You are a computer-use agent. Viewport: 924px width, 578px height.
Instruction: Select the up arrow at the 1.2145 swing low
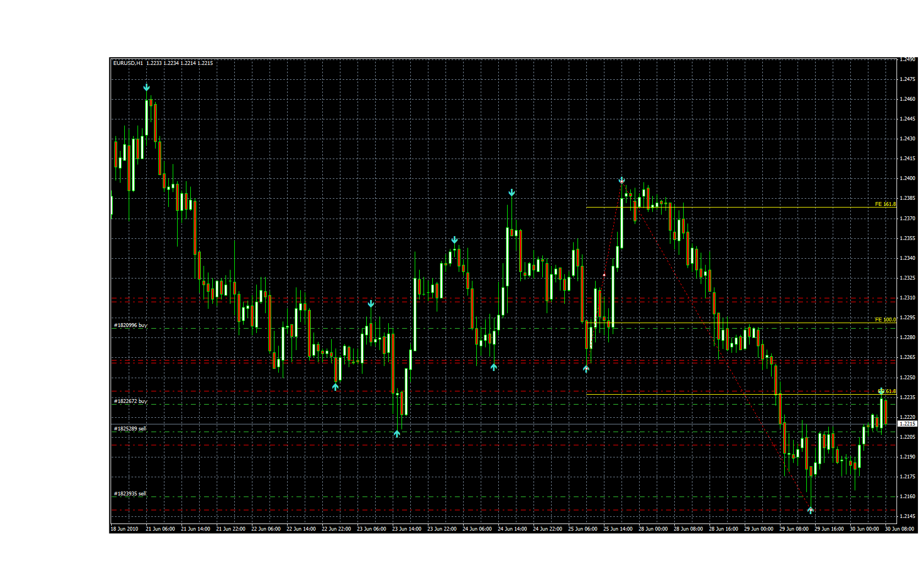810,510
